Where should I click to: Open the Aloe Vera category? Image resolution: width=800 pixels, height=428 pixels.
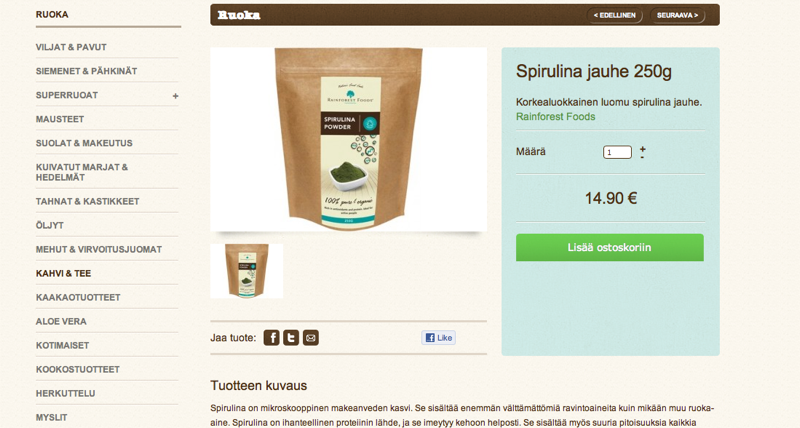click(x=61, y=321)
